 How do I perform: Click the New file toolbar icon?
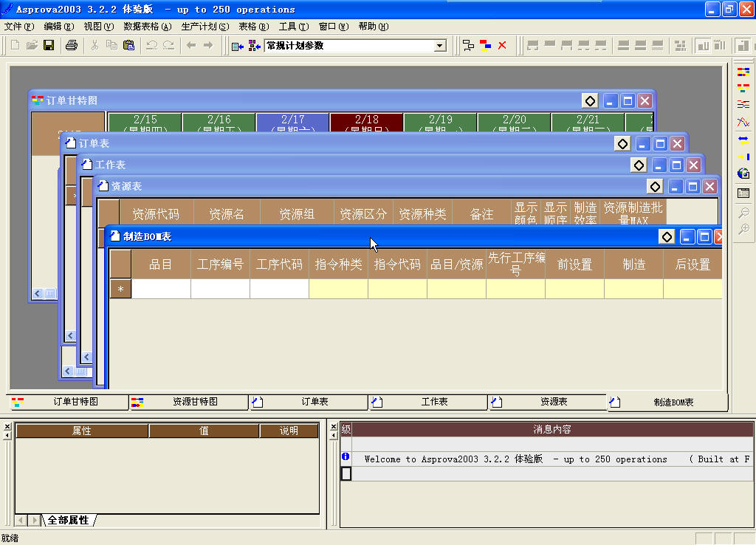pos(15,45)
